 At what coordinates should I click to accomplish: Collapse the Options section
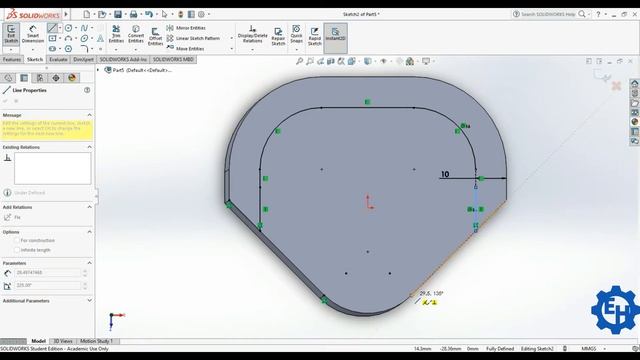point(89,232)
